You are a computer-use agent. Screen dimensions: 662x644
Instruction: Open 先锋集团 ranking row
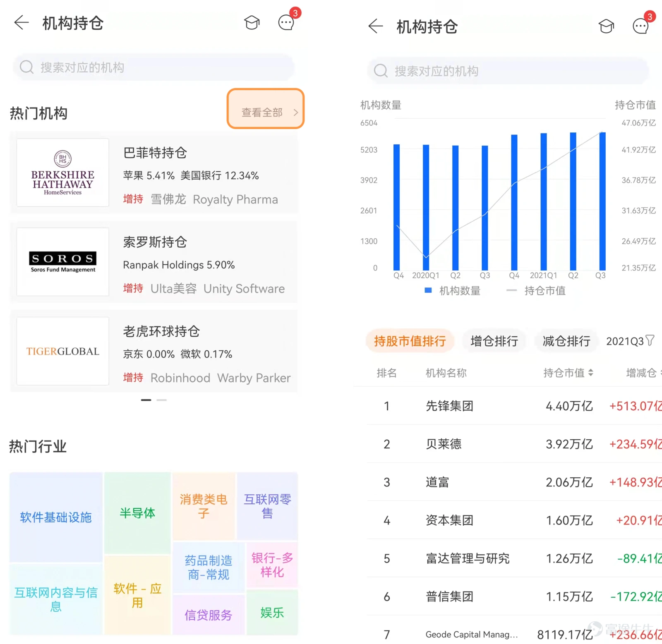pos(514,406)
